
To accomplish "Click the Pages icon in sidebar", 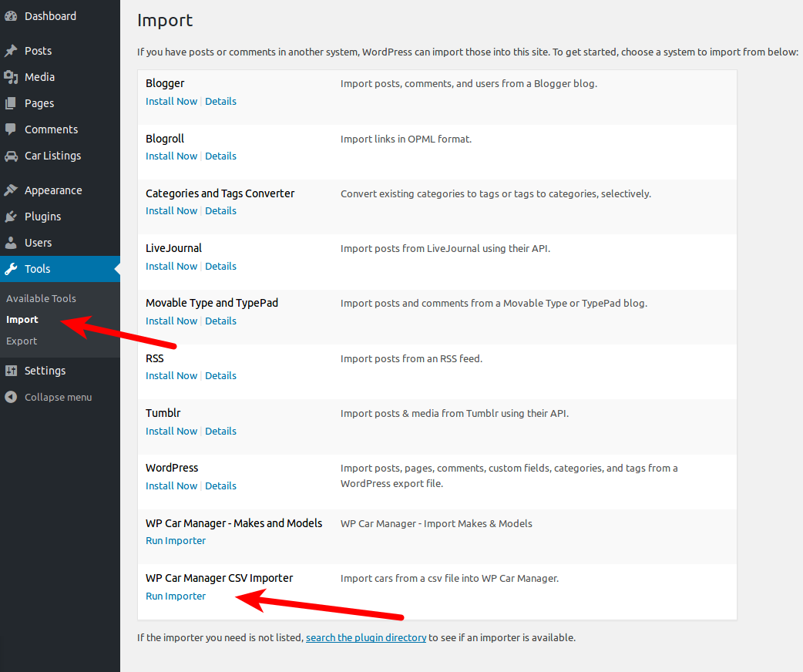I will (11, 103).
